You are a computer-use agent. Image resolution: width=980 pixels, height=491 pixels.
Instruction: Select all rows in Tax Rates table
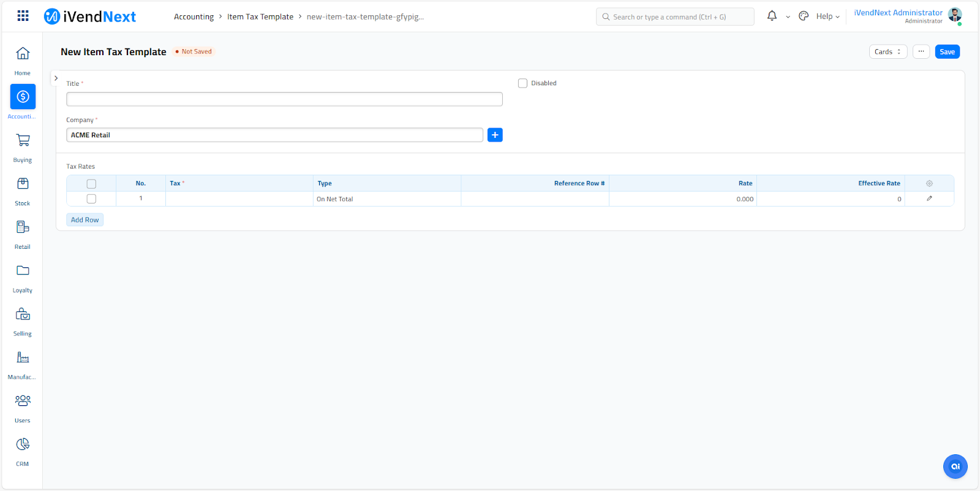coord(91,184)
